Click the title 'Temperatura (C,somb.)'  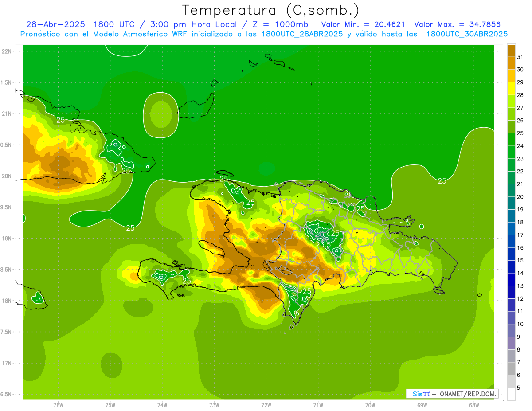(x=271, y=10)
